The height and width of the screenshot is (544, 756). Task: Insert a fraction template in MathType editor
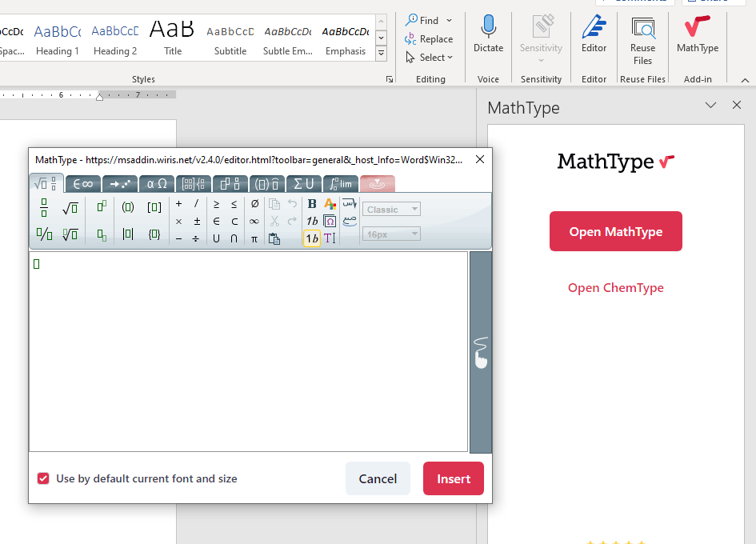point(44,207)
